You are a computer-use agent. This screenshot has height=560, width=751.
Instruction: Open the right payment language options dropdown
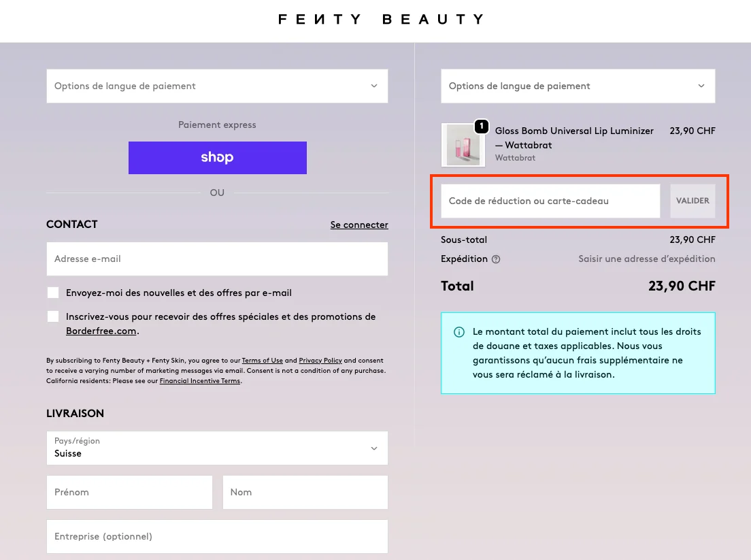pos(578,86)
